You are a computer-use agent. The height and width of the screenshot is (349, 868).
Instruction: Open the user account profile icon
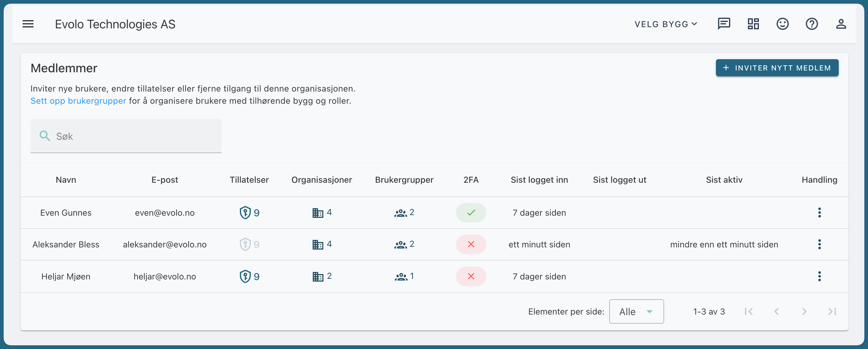coord(841,24)
